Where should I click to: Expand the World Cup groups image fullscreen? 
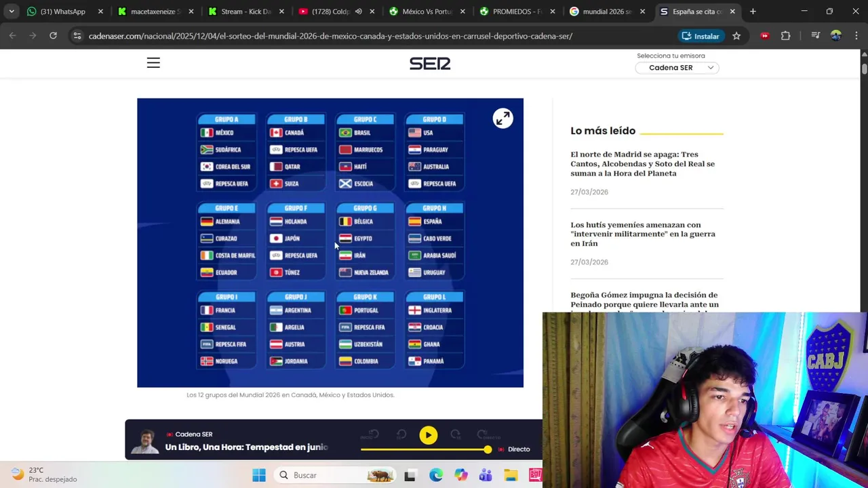coord(502,119)
